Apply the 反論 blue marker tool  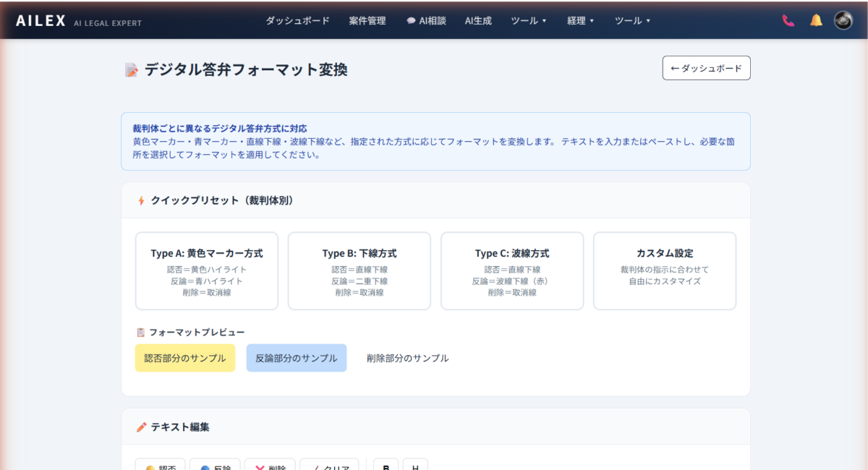215,464
